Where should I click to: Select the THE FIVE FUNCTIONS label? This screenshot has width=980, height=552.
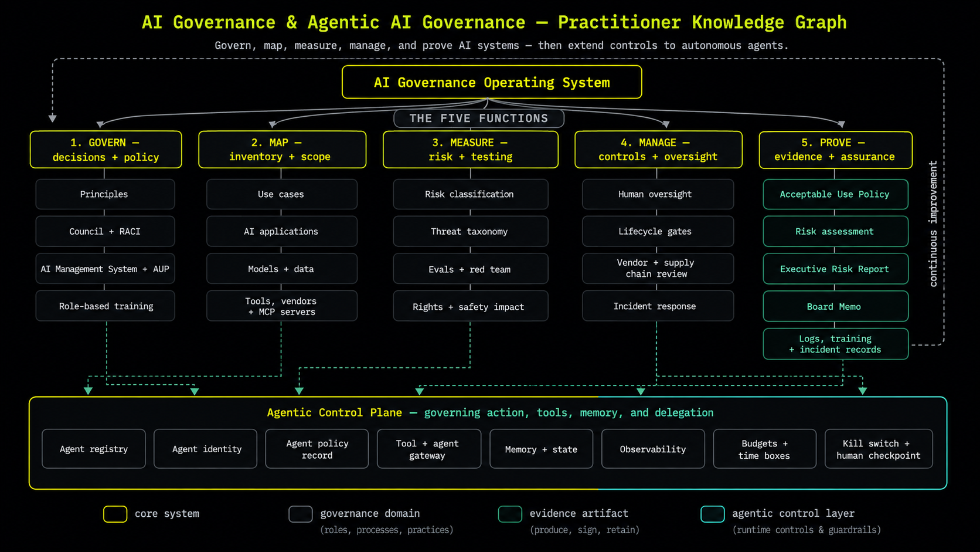point(479,118)
